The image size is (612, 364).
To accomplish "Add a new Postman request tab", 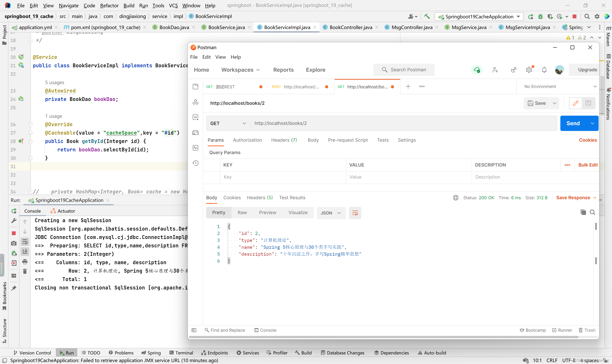I will coord(408,87).
